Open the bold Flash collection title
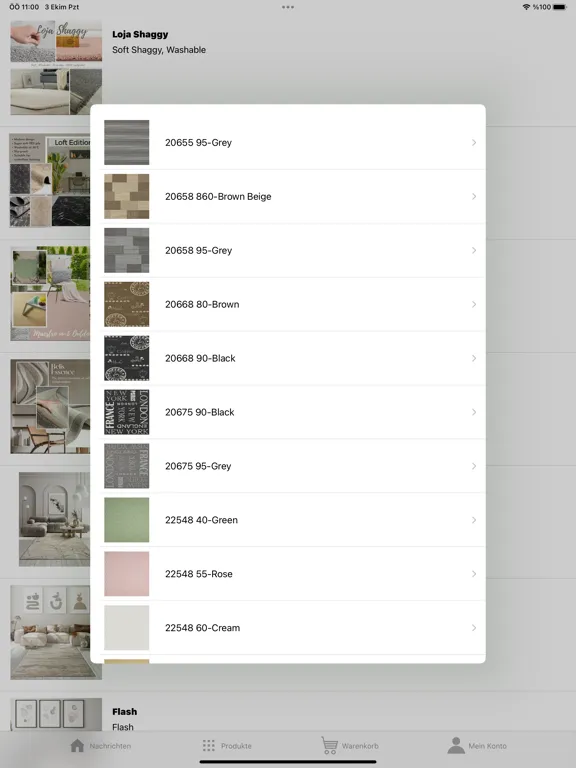576x768 pixels. 124,712
